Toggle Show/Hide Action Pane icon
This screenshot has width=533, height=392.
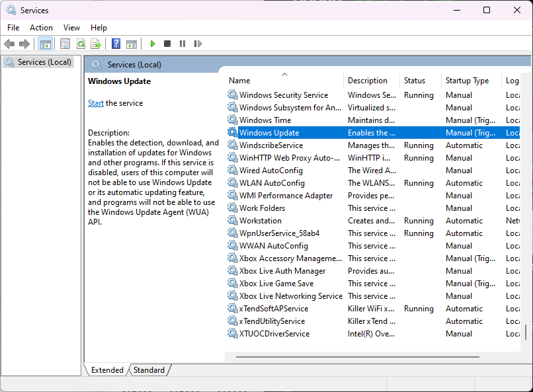(132, 44)
